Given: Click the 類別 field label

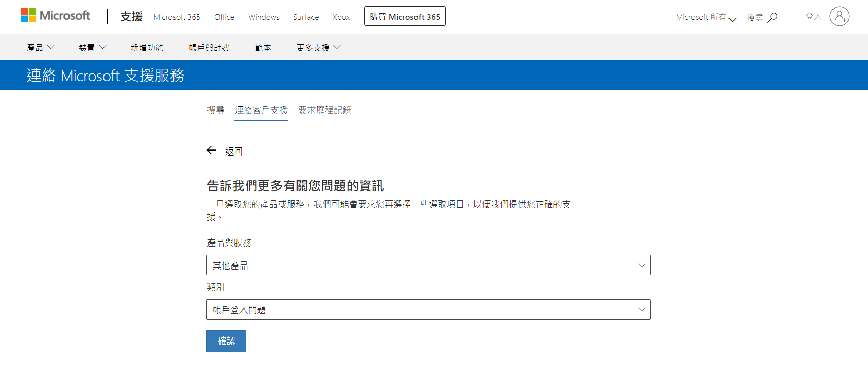Looking at the screenshot, I should tap(216, 287).
